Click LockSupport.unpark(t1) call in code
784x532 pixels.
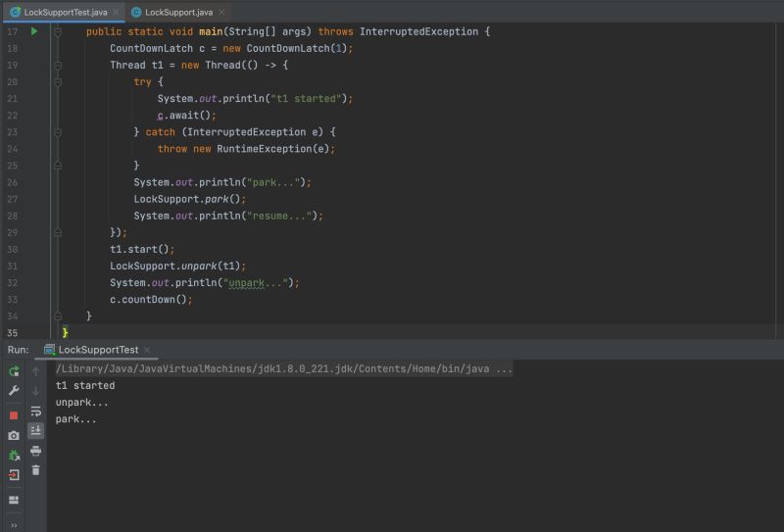pyautogui.click(x=177, y=266)
